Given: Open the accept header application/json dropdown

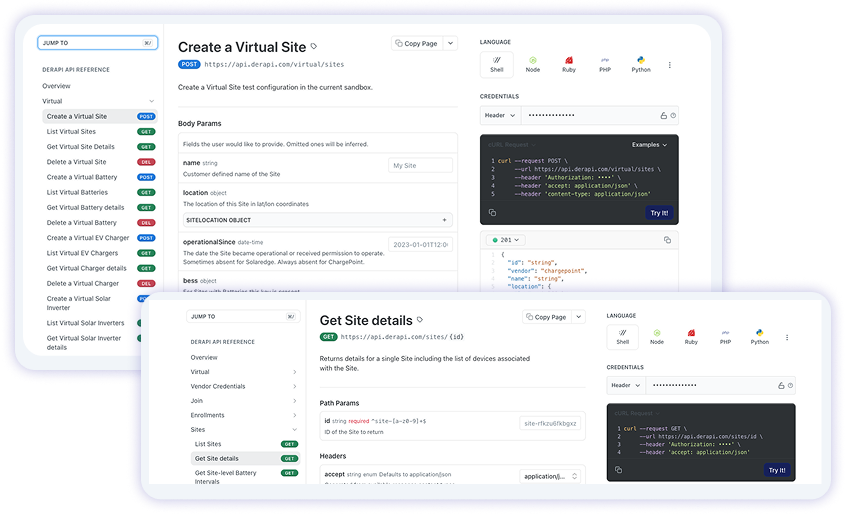Looking at the screenshot, I should 550,476.
